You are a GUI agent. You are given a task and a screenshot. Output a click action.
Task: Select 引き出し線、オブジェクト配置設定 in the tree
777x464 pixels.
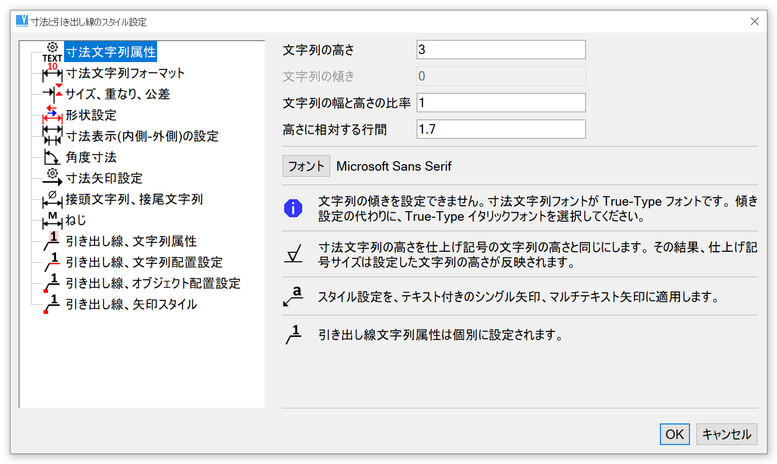[x=152, y=283]
